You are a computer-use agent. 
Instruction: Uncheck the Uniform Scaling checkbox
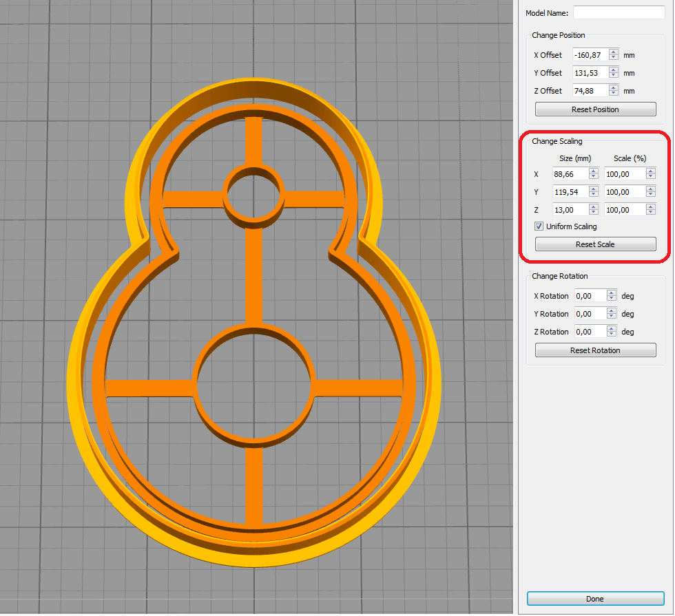pyautogui.click(x=539, y=226)
